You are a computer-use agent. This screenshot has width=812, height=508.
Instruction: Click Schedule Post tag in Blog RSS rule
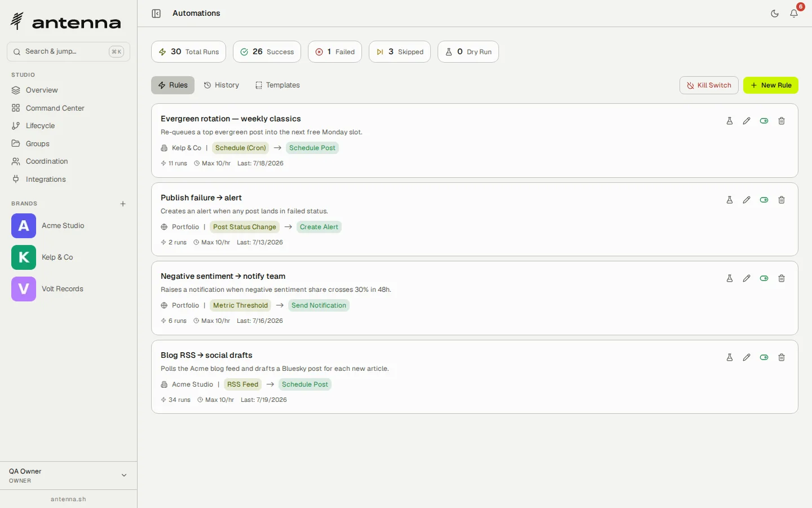pos(305,384)
